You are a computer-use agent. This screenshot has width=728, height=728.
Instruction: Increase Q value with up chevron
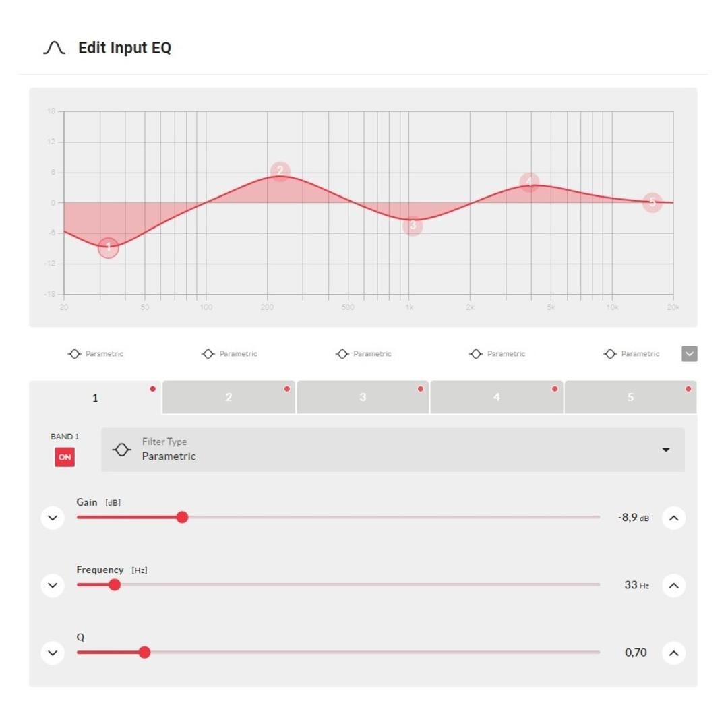click(673, 653)
